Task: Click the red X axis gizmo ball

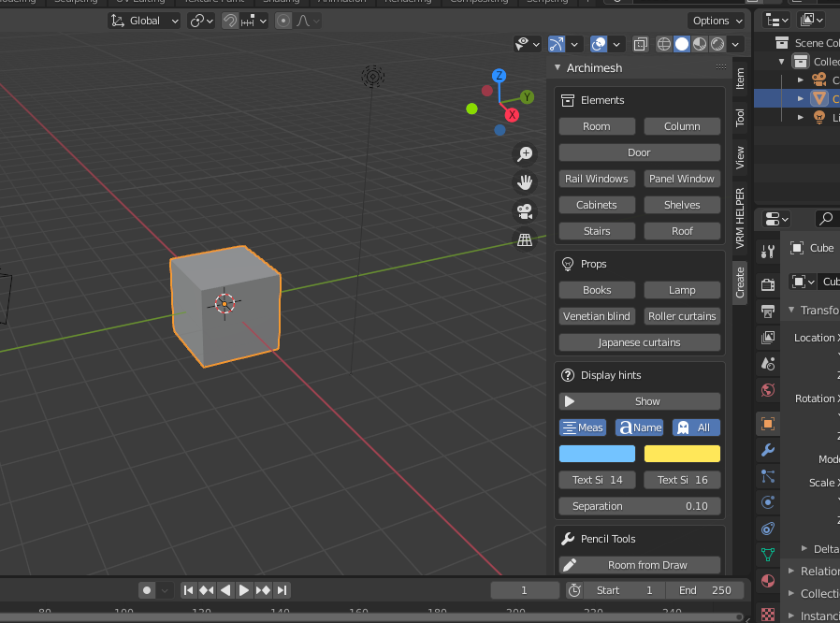Action: click(512, 115)
